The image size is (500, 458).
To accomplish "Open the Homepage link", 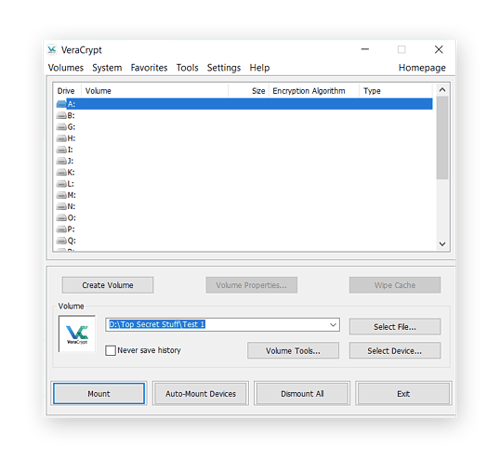I will 422,68.
